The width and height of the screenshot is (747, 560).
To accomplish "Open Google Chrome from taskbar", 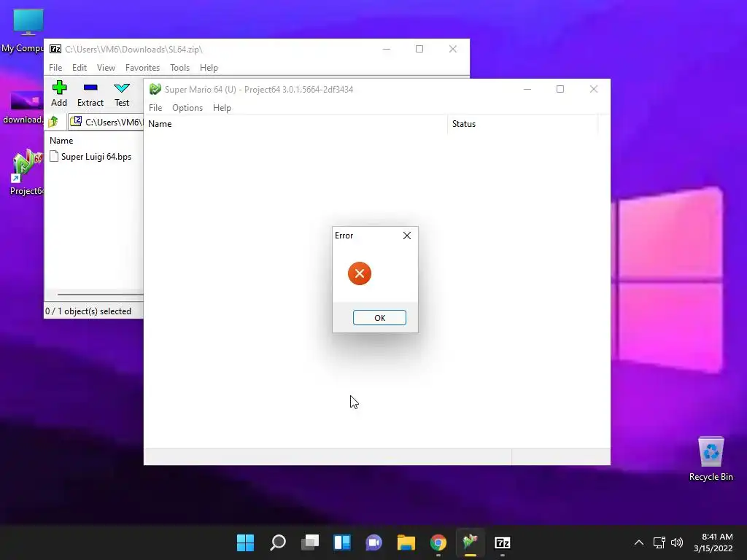I will 438,542.
